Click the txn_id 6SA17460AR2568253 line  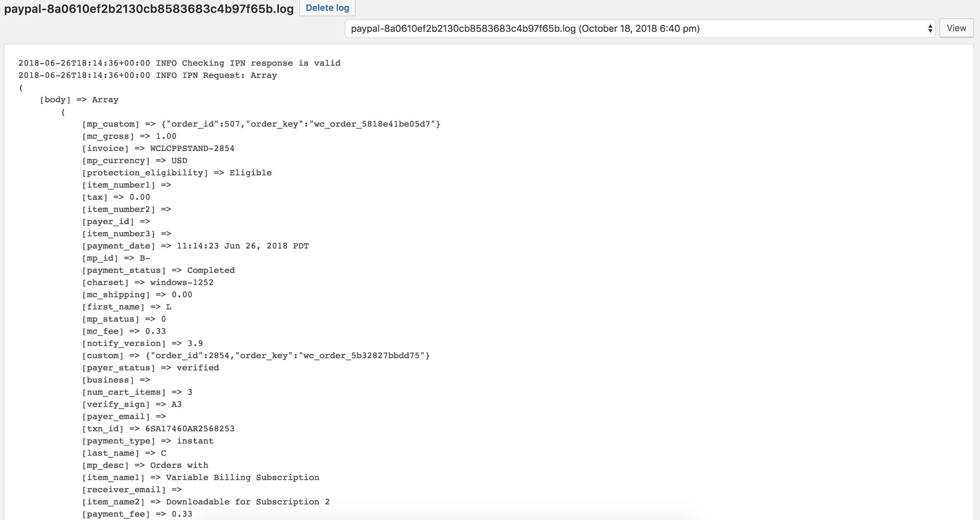[158, 428]
